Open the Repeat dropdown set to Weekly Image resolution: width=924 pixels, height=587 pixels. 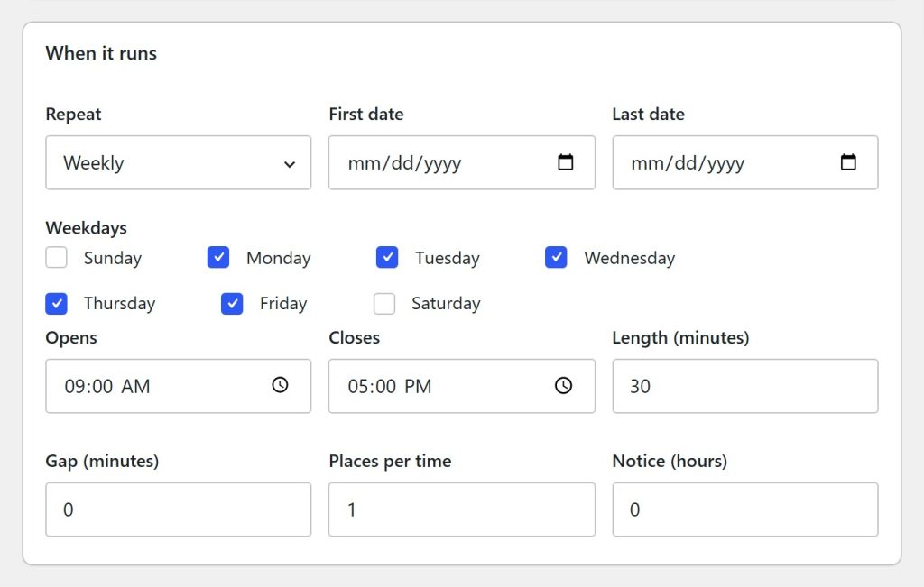[179, 162]
